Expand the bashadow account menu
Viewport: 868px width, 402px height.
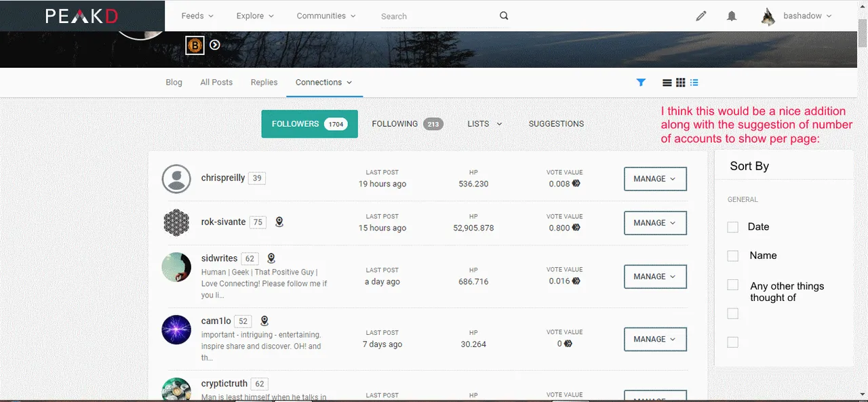808,16
